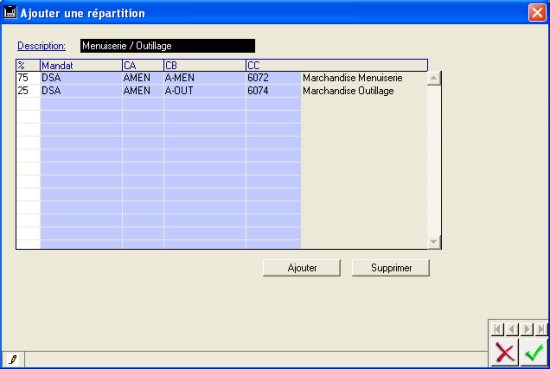Click the table scrollbar down arrow
Screen dimensions: 550x369
click(434, 242)
